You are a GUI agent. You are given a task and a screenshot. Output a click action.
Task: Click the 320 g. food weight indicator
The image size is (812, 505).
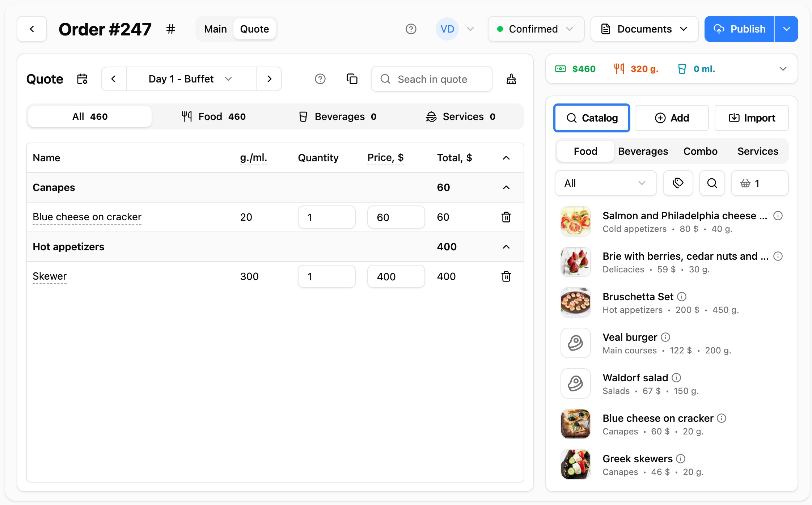point(636,69)
